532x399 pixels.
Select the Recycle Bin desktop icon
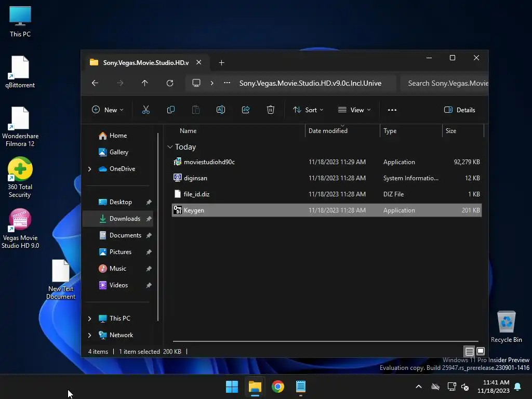click(x=506, y=327)
